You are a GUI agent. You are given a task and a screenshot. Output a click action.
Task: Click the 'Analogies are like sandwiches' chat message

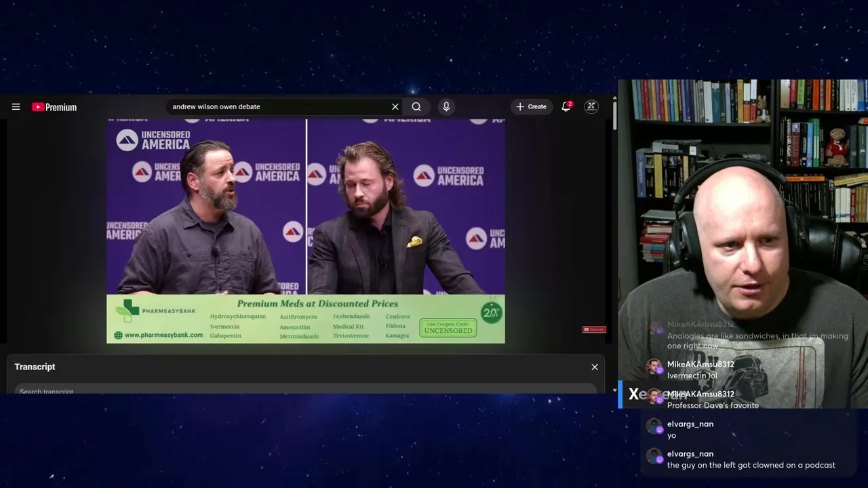[757, 340]
